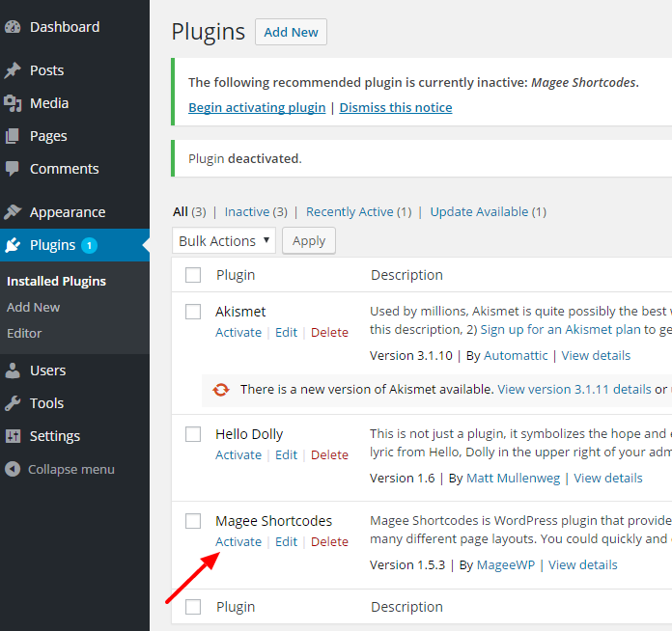Open Tools menu item
The image size is (672, 631).
point(74,403)
